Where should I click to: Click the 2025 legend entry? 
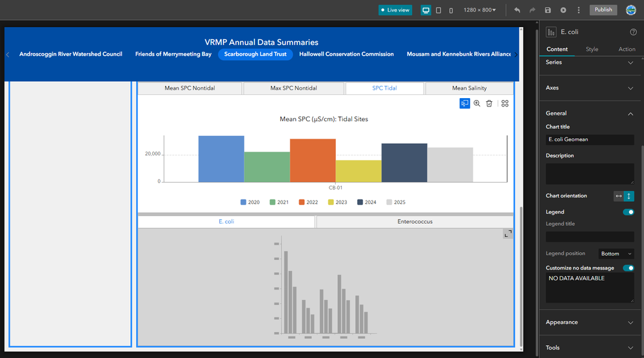(x=396, y=203)
